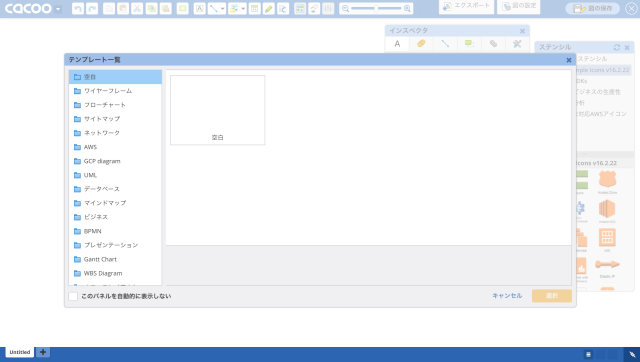Click the エクスポート export button
Screen dimensions: 640x362
click(x=466, y=7)
